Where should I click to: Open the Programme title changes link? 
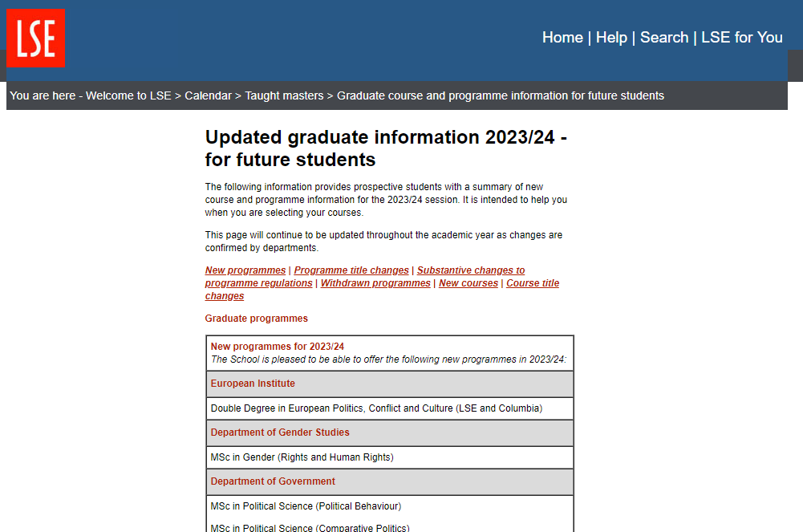[x=351, y=270]
